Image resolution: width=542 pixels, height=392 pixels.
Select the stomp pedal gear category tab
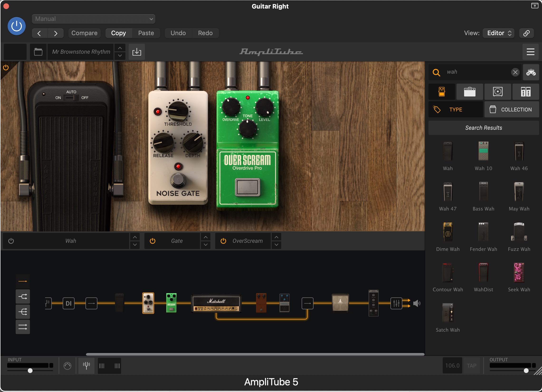pos(442,91)
